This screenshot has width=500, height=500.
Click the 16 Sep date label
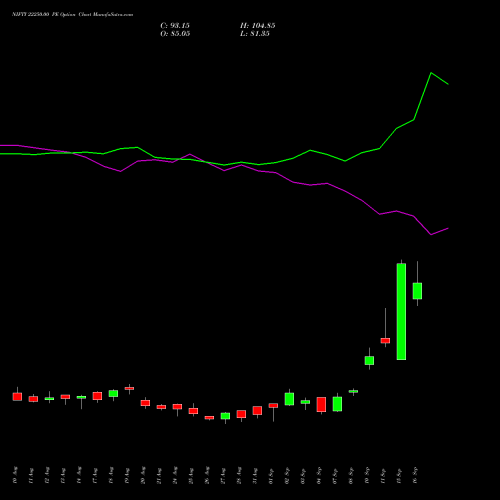coord(415,475)
